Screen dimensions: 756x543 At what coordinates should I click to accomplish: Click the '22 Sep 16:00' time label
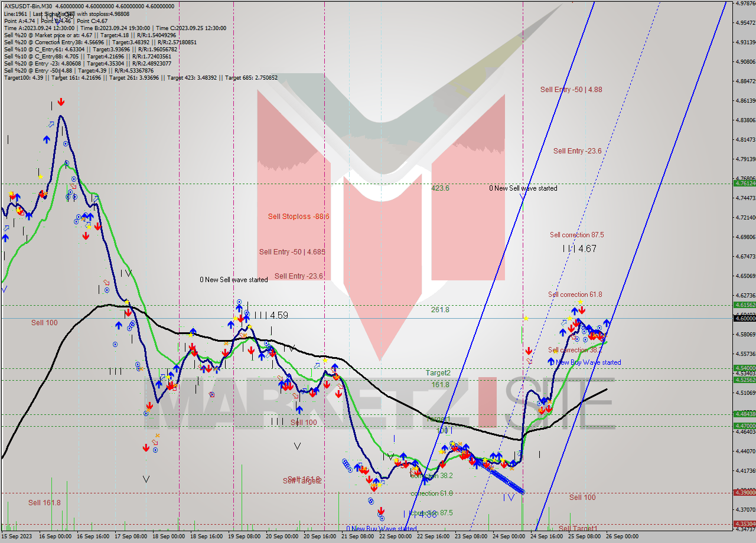[433, 537]
